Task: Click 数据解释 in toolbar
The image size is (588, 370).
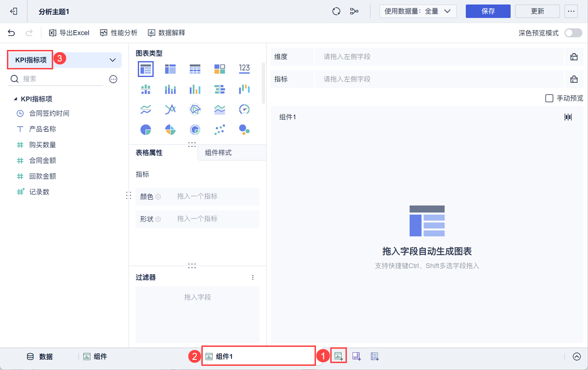Action: tap(167, 33)
